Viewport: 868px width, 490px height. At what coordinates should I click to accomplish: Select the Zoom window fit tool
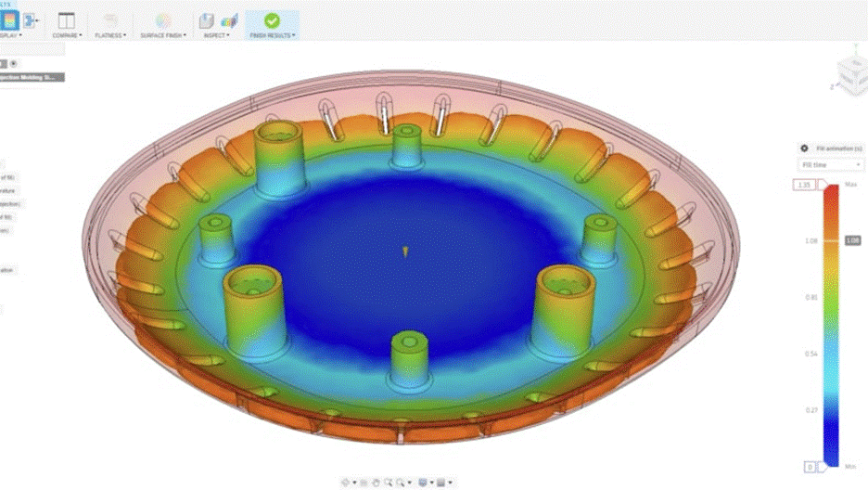401,483
